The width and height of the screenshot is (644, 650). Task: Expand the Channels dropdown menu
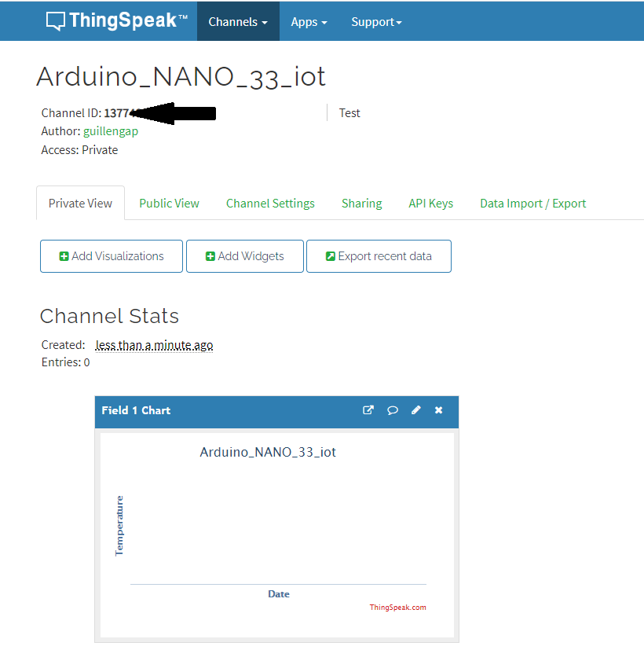[x=238, y=21]
